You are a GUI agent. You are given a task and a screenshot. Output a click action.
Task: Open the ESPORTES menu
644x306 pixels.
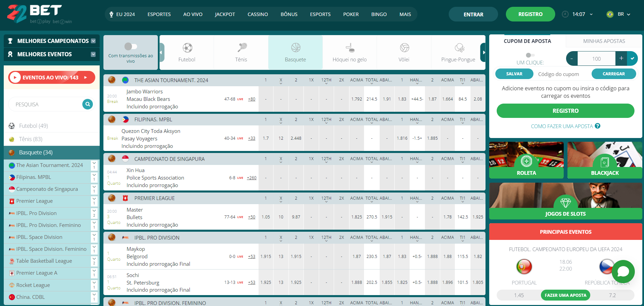tap(159, 14)
